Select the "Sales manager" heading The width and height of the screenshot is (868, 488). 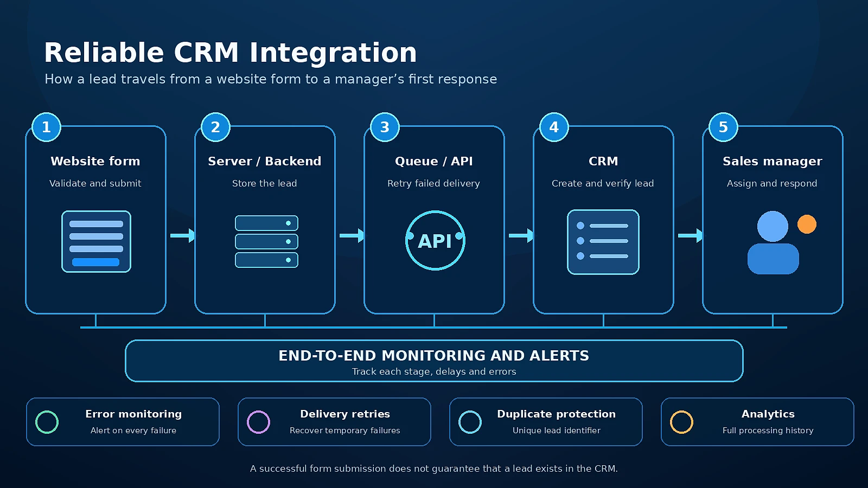pos(773,161)
